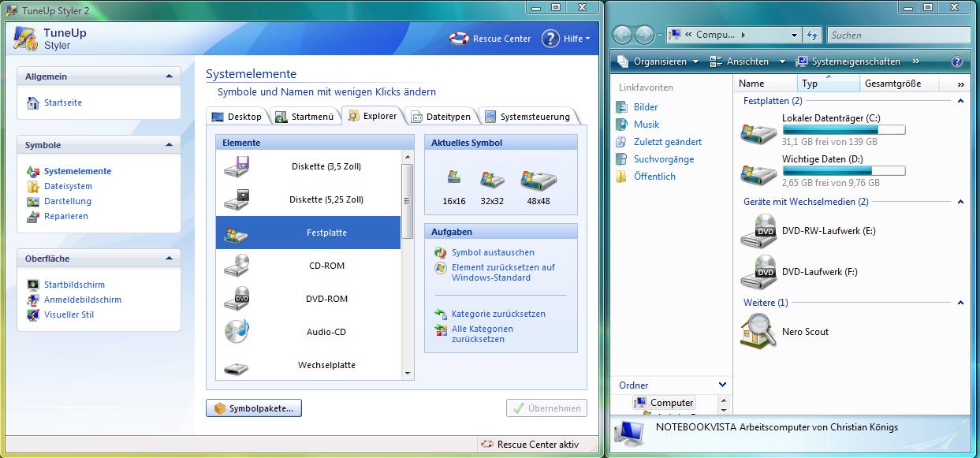Click the Audio-CD disc icon

coord(237,332)
